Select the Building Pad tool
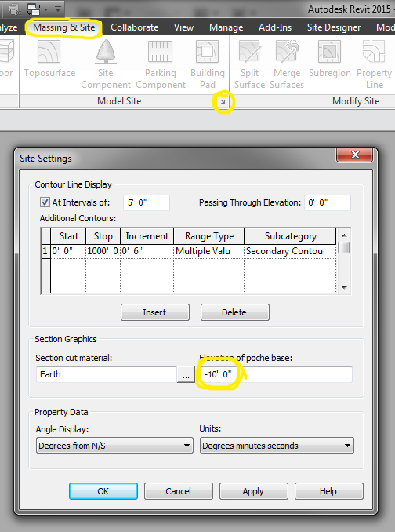The width and height of the screenshot is (395, 532). tap(208, 64)
